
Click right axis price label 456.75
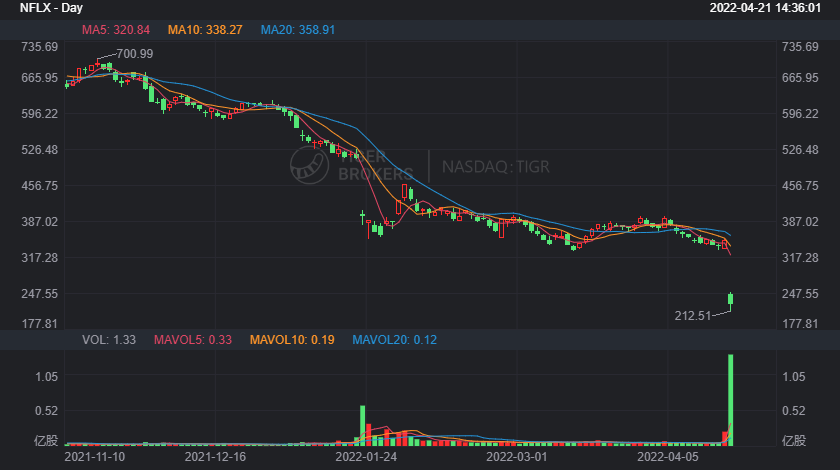coord(800,186)
